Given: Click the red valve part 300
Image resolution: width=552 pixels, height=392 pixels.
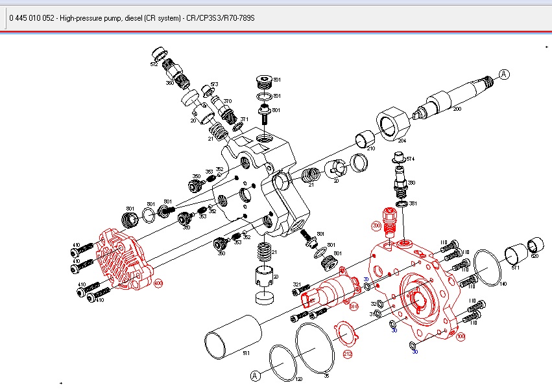Looking at the screenshot, I should click(390, 220).
